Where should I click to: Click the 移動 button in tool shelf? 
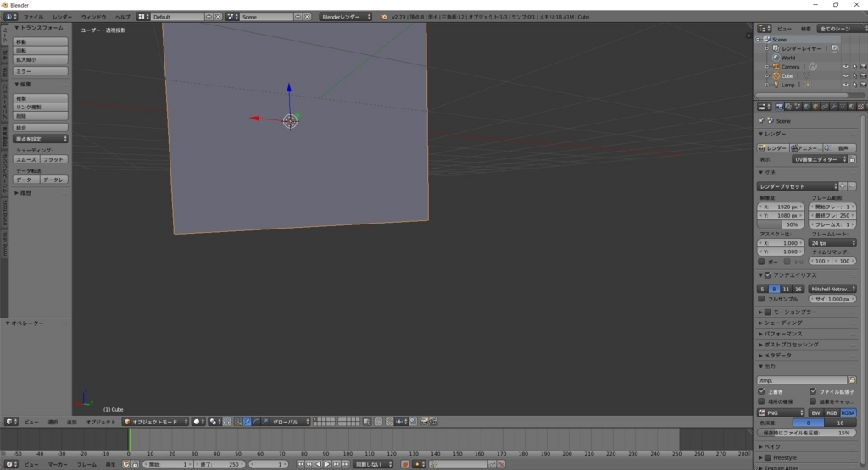(41, 41)
